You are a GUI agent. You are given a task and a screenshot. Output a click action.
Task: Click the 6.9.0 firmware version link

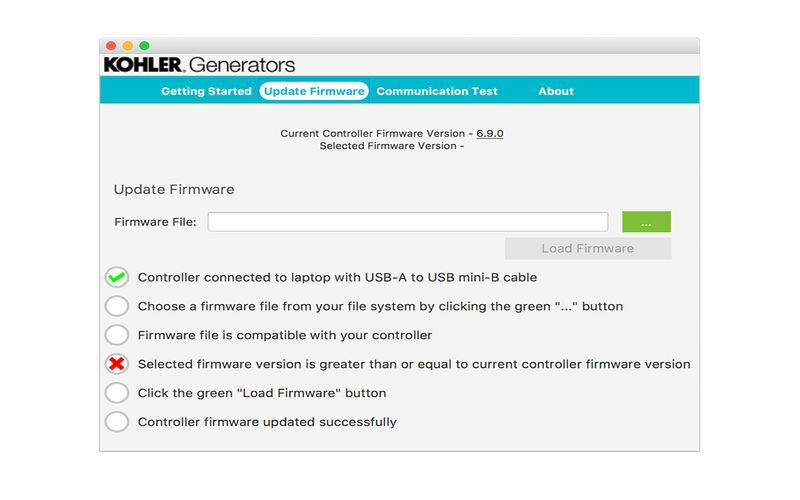[490, 134]
